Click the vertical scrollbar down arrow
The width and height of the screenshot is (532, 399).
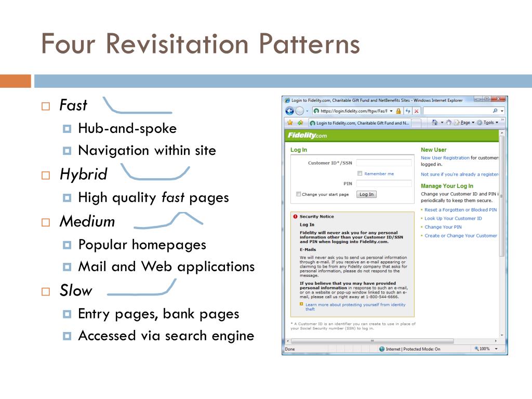(502, 335)
